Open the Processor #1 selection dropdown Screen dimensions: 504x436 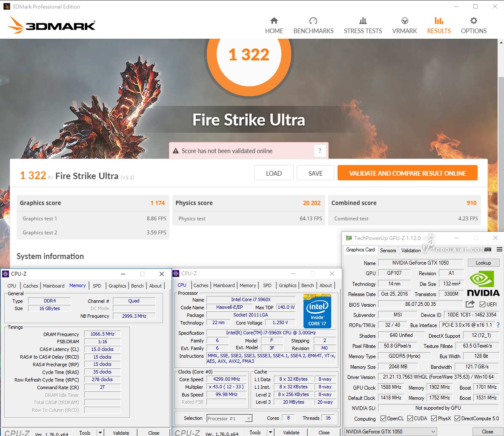click(x=229, y=418)
